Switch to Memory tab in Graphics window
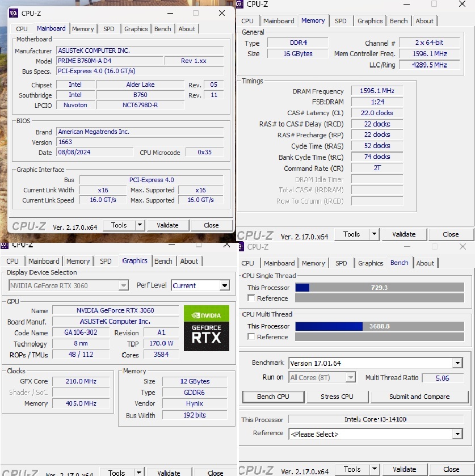475x476 pixels. 78,261
